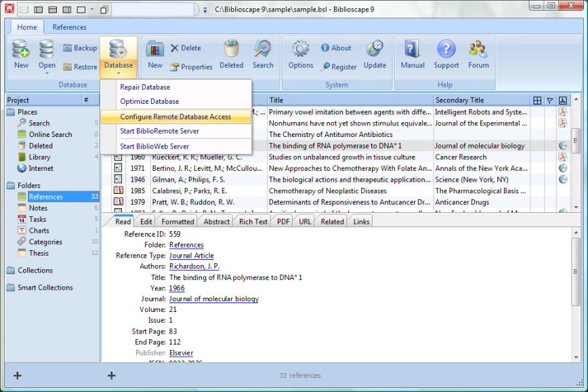Image resolution: width=588 pixels, height=392 pixels.
Task: Click the Update globe icon
Action: [x=375, y=55]
